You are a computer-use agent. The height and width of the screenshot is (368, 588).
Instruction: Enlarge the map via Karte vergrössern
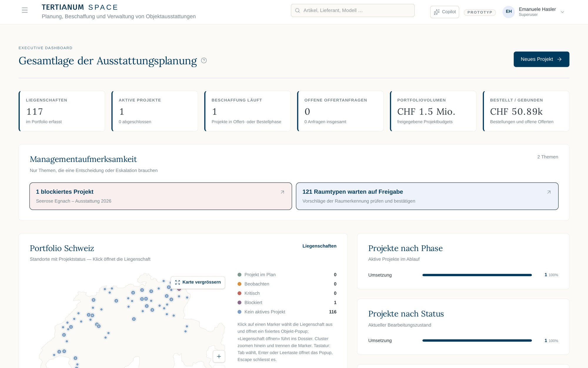click(x=198, y=282)
